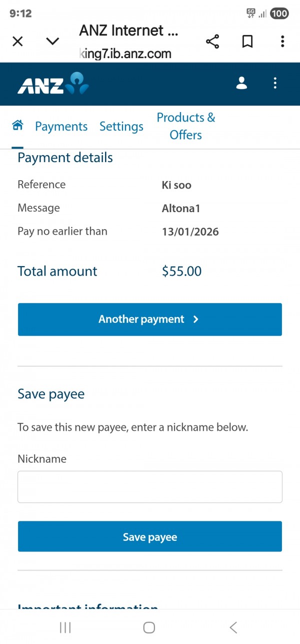300x644 pixels.
Task: Open the Settings menu
Action: click(x=121, y=127)
